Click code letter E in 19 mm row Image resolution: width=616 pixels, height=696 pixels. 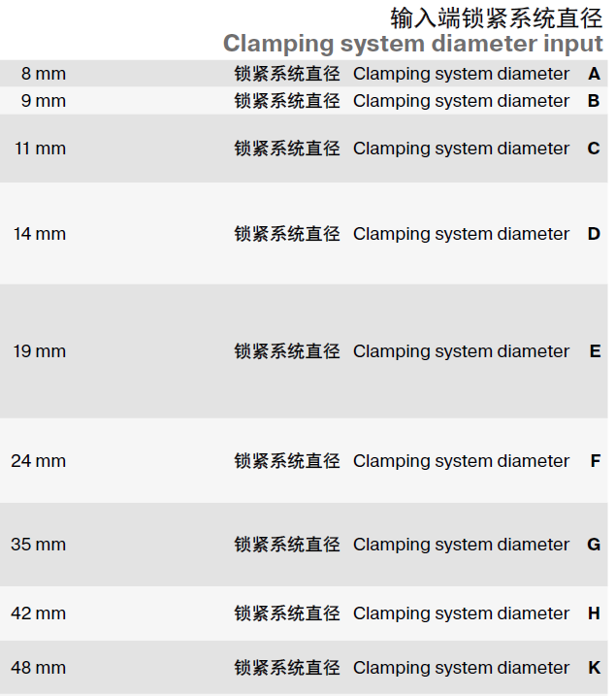[595, 351]
